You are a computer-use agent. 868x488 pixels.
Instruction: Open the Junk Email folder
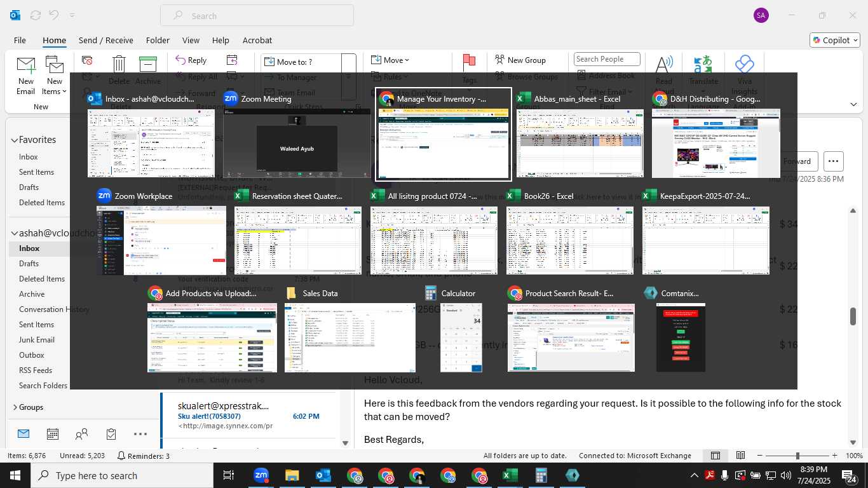coord(37,340)
